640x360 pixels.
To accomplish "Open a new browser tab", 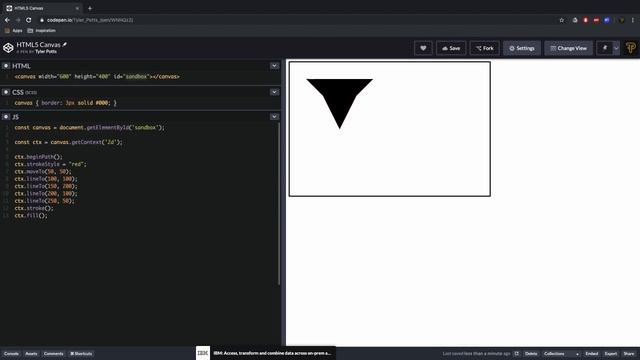I will coord(90,8).
